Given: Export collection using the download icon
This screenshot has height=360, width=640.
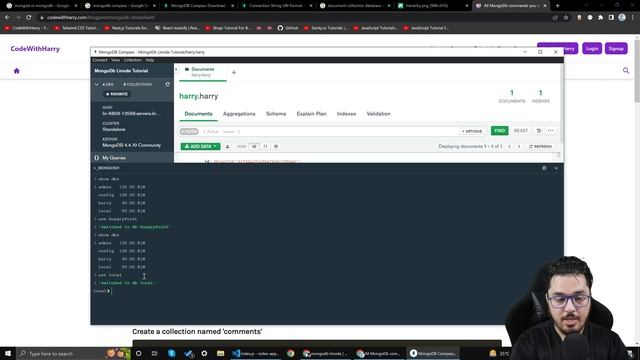Looking at the screenshot, I should [x=227, y=147].
